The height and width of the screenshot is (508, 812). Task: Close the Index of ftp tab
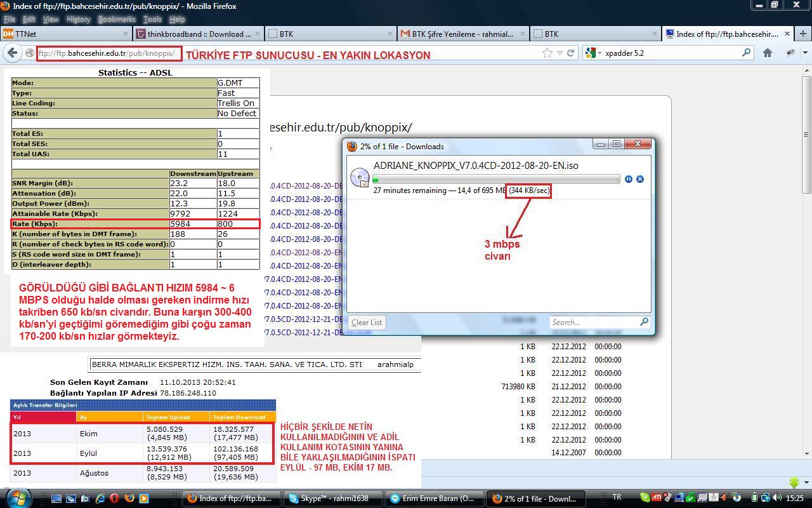[787, 34]
